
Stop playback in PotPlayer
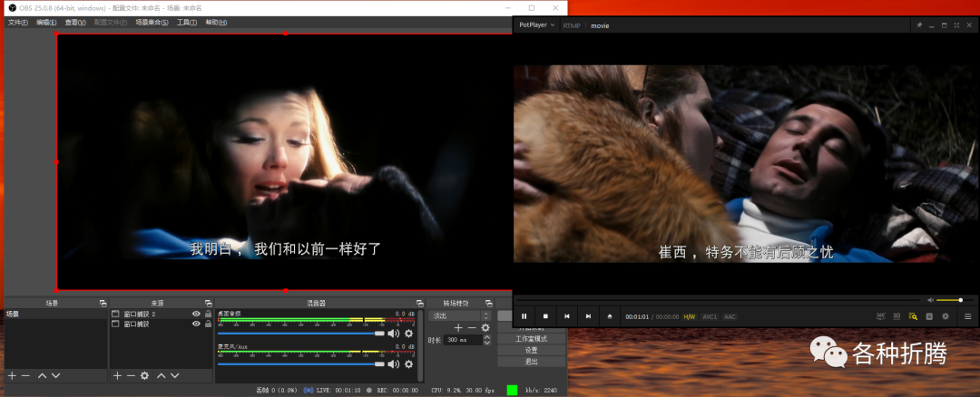[545, 316]
